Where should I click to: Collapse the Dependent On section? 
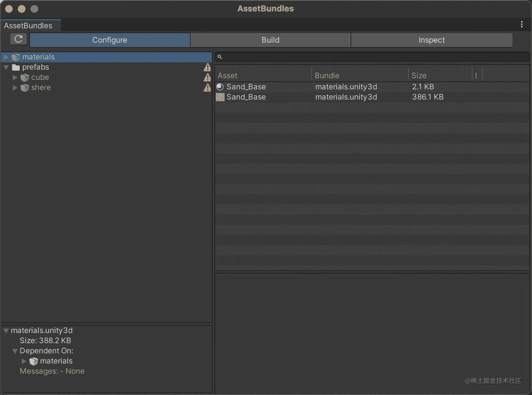[x=15, y=351]
